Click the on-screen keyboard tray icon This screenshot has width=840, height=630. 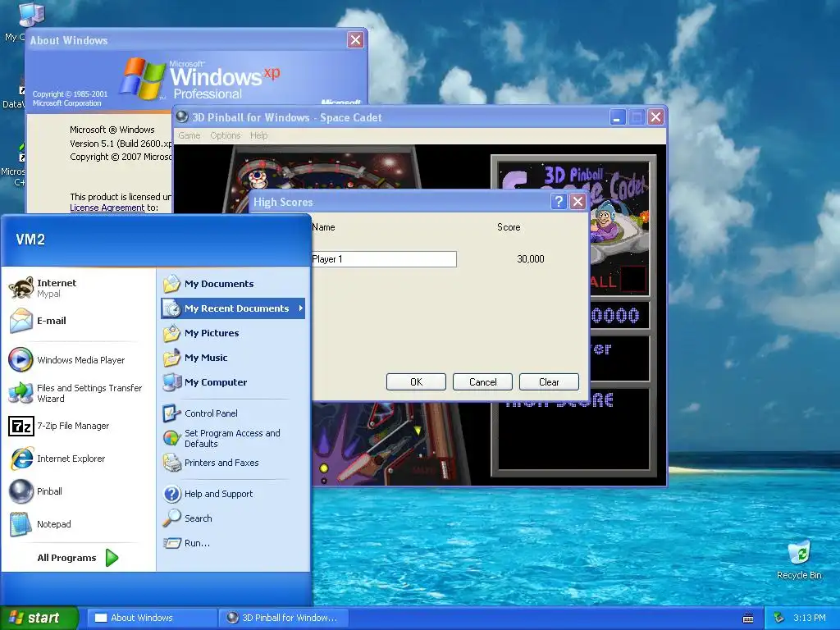[x=748, y=619]
